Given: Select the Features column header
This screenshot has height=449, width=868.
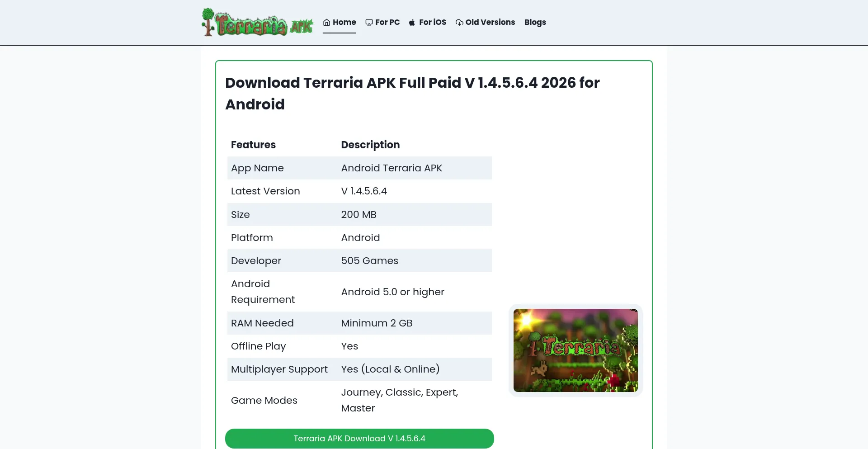Looking at the screenshot, I should point(253,145).
